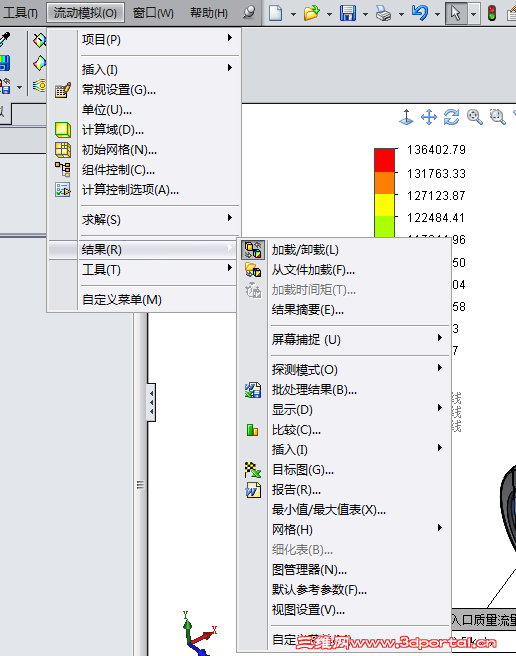516x656 pixels.
Task: Select 结果(R) in the Flow Simulation menu
Action: point(144,250)
